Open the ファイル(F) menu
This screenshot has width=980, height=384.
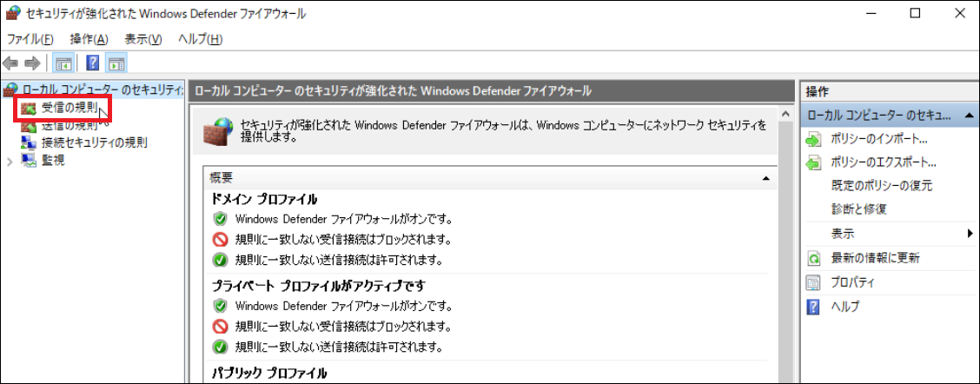pyautogui.click(x=30, y=39)
